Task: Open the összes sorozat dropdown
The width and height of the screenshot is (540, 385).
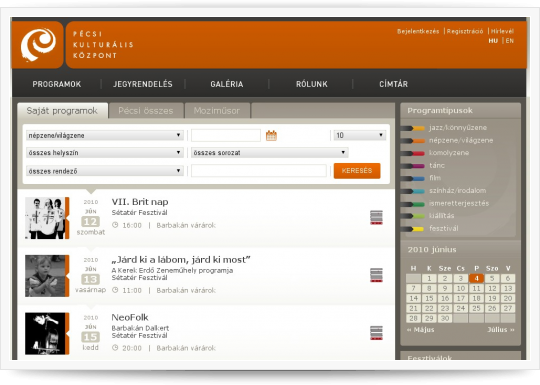Action: [269, 153]
